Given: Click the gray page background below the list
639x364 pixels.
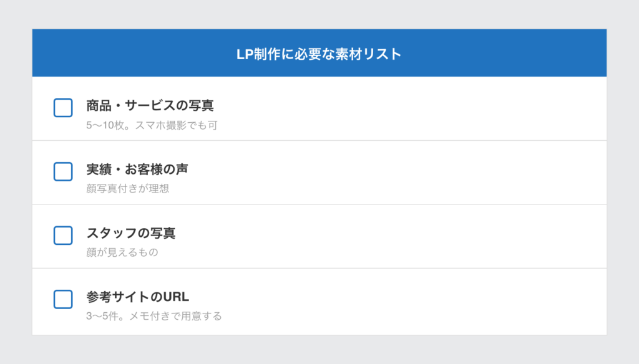Looking at the screenshot, I should coord(319,350).
